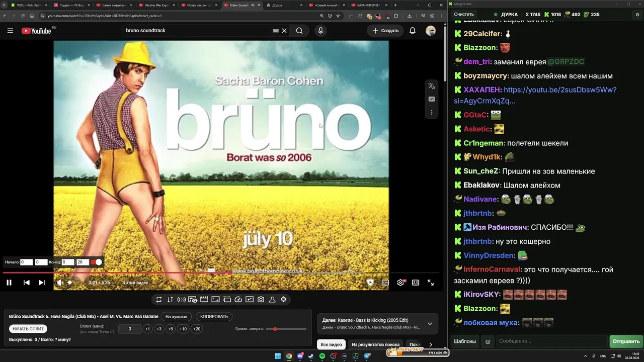Click the browser address bar URL
The image size is (644, 362).
[105, 16]
